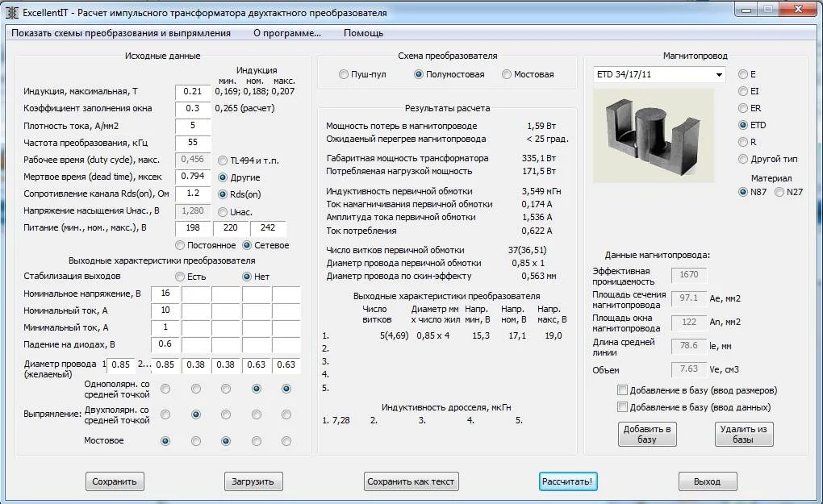823x504 pixels.
Task: Click Добавить в базу button
Action: click(647, 434)
